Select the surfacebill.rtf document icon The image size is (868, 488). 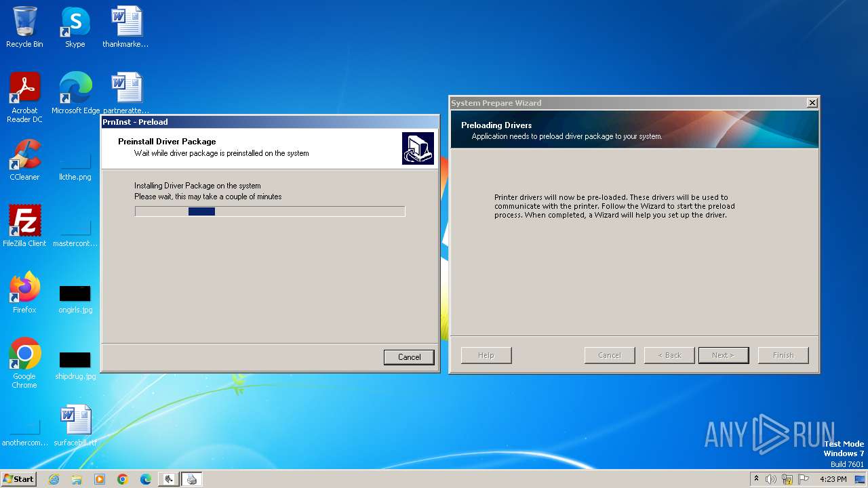tap(75, 426)
